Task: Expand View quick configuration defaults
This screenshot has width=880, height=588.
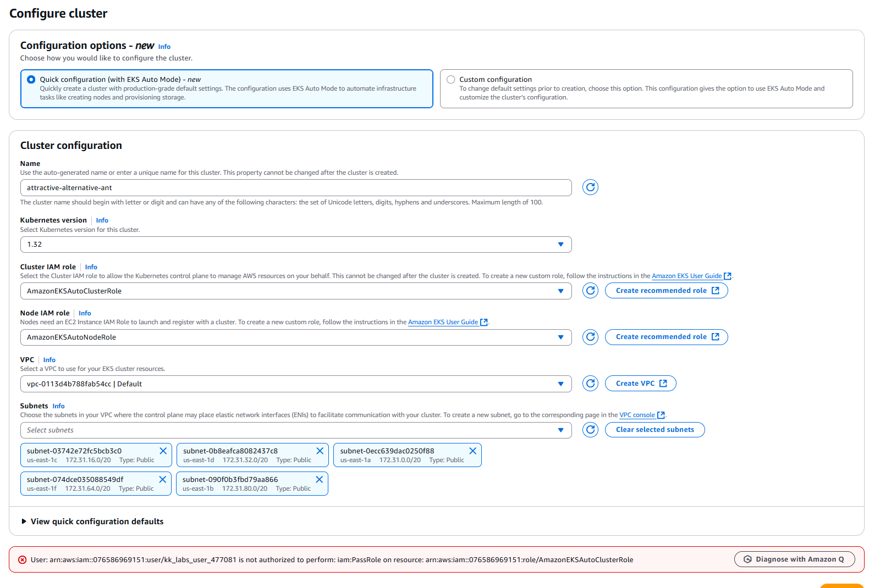Action: 92,522
